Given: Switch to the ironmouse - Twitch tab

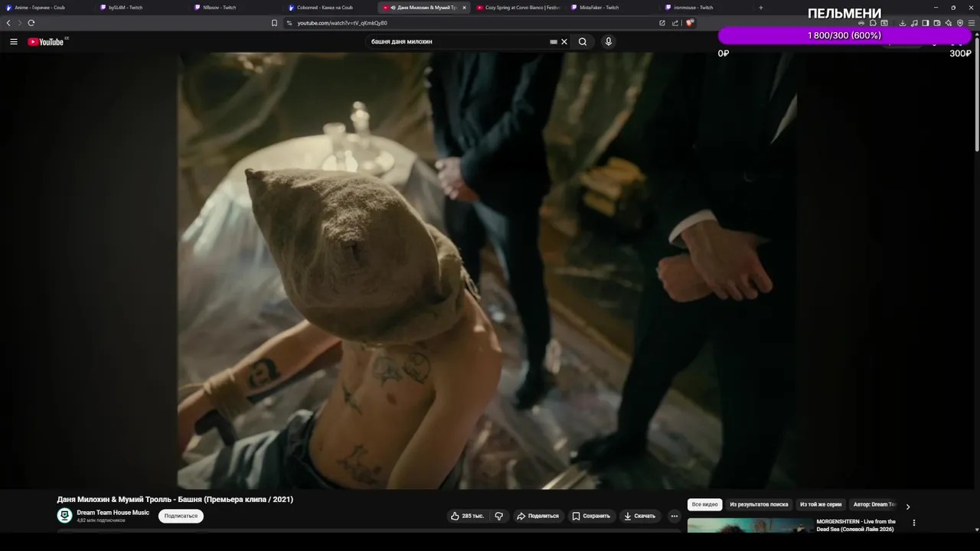Looking at the screenshot, I should (x=706, y=8).
